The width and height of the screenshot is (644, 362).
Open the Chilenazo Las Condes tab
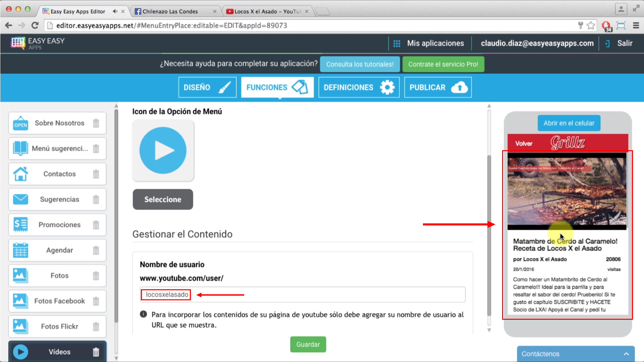pos(169,11)
